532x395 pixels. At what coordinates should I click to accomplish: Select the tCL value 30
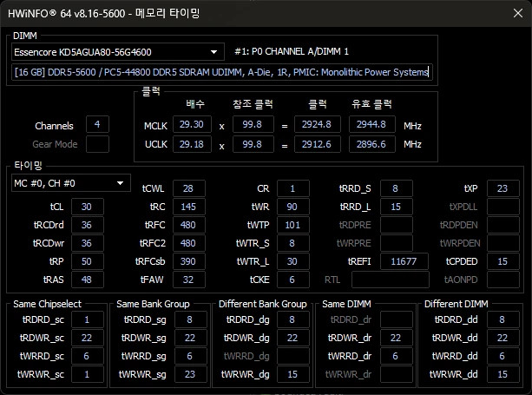tap(87, 207)
